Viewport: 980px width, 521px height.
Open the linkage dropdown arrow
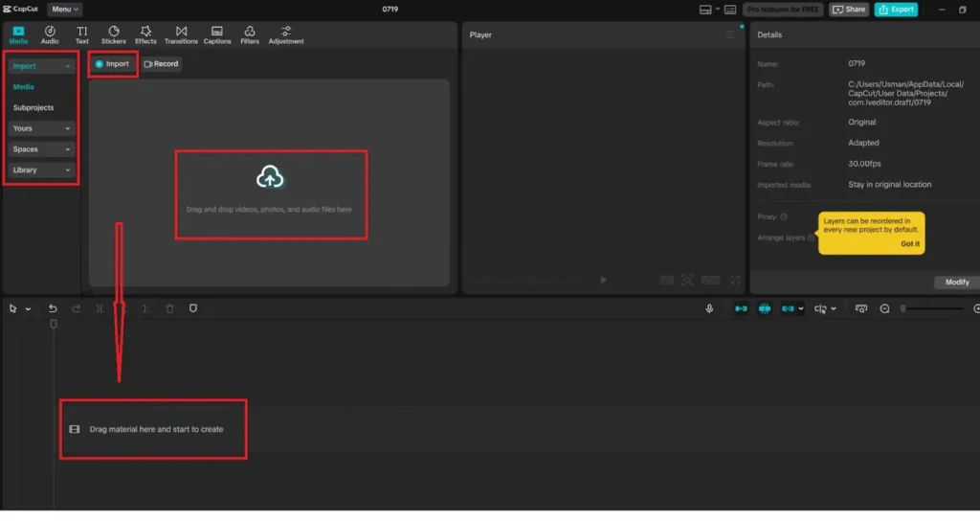click(801, 309)
